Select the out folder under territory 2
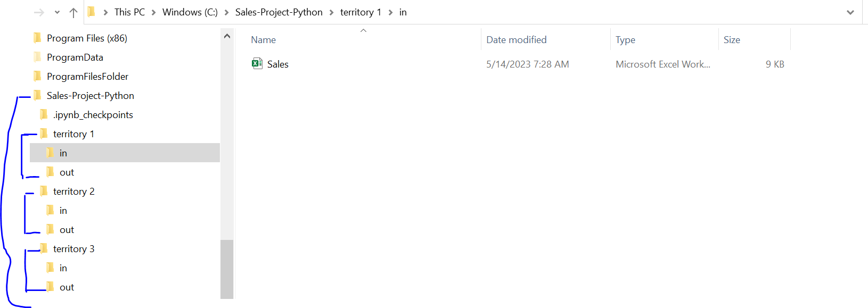Screen dimensions: 868x308 [x=67, y=230]
